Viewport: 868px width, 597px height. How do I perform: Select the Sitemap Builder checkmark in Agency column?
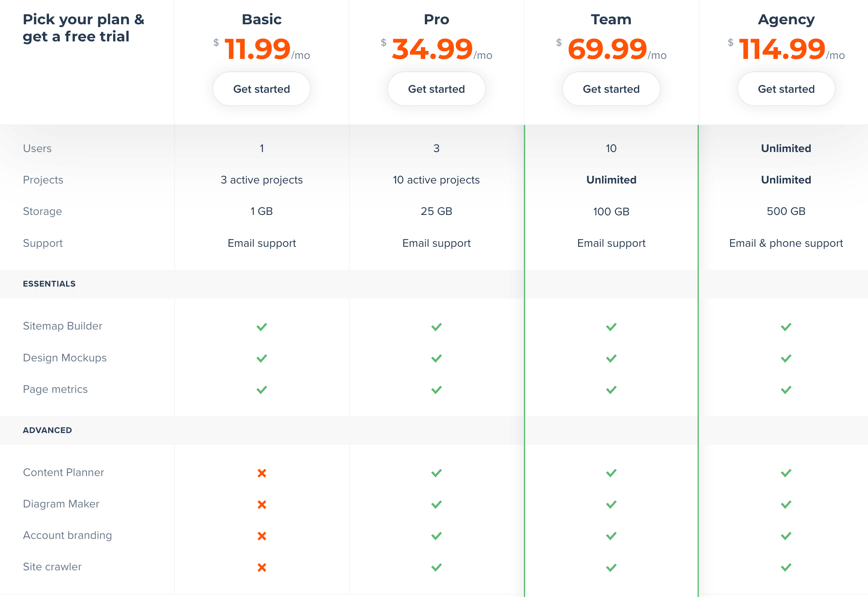pos(786,326)
